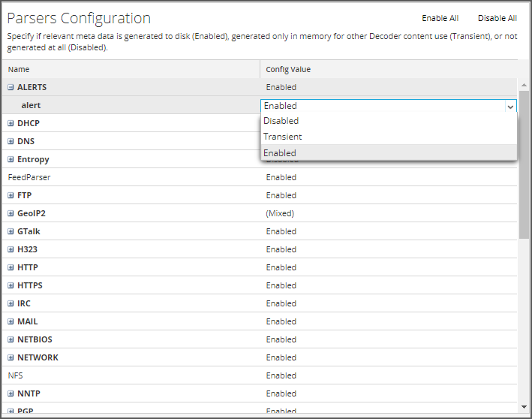Click the scroll down arrow of the scrollbar

(x=524, y=406)
